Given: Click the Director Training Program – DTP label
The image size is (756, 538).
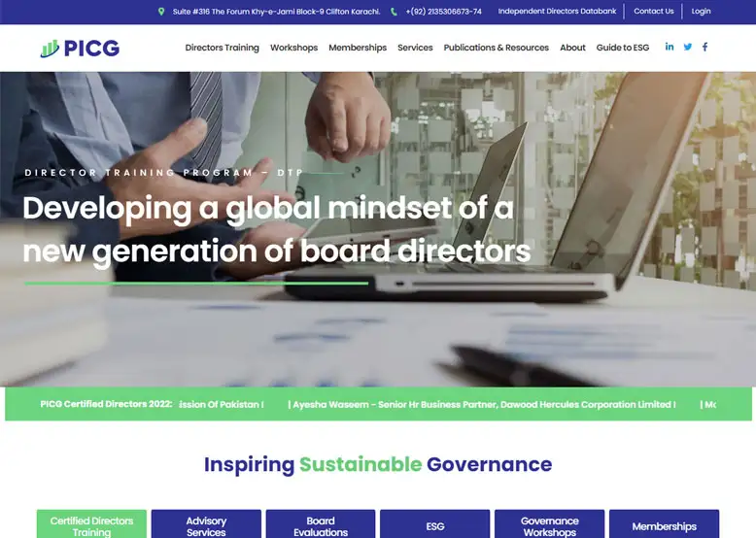Looking at the screenshot, I should (x=164, y=173).
